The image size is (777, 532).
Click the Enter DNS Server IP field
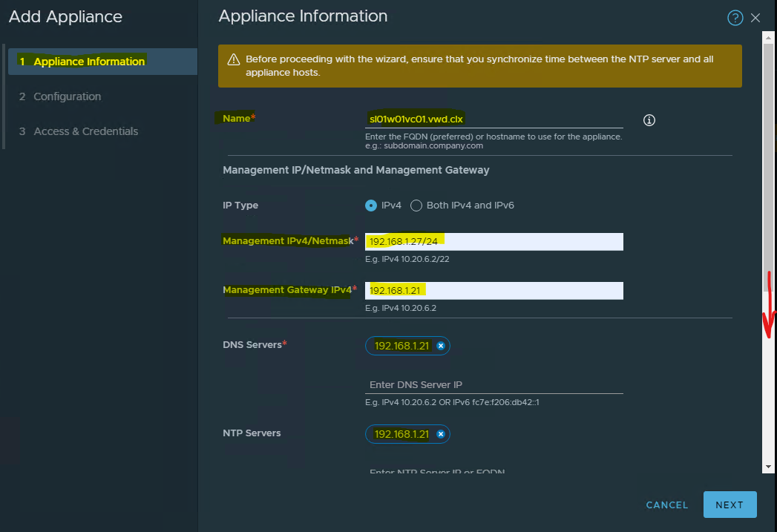(x=494, y=385)
